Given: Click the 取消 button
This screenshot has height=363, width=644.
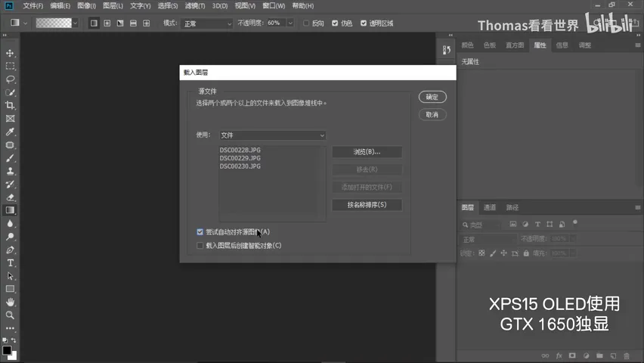Looking at the screenshot, I should (432, 115).
